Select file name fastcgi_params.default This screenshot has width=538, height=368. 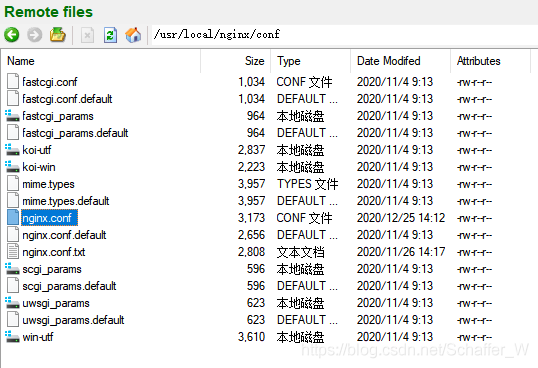75,133
